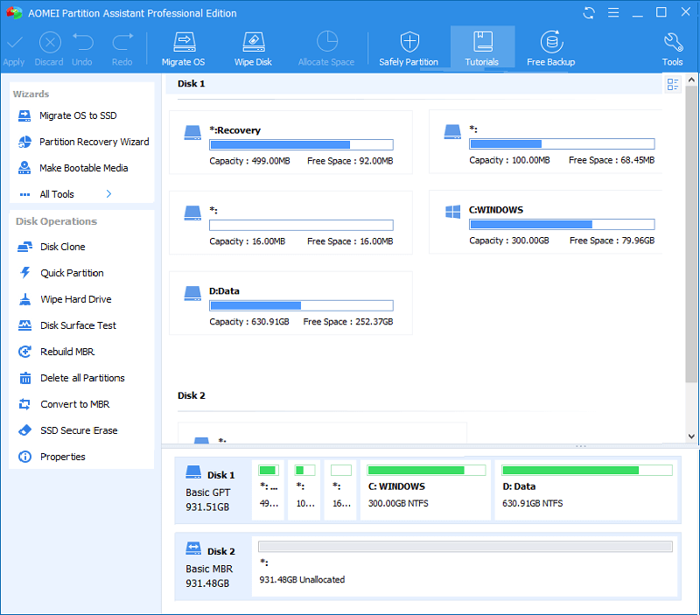This screenshot has height=615, width=700.
Task: Run Disk Surface Test
Action: pyautogui.click(x=67, y=325)
